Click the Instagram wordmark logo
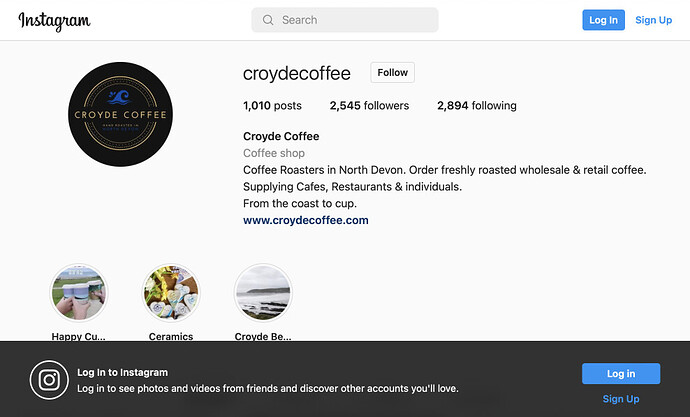 click(x=54, y=21)
